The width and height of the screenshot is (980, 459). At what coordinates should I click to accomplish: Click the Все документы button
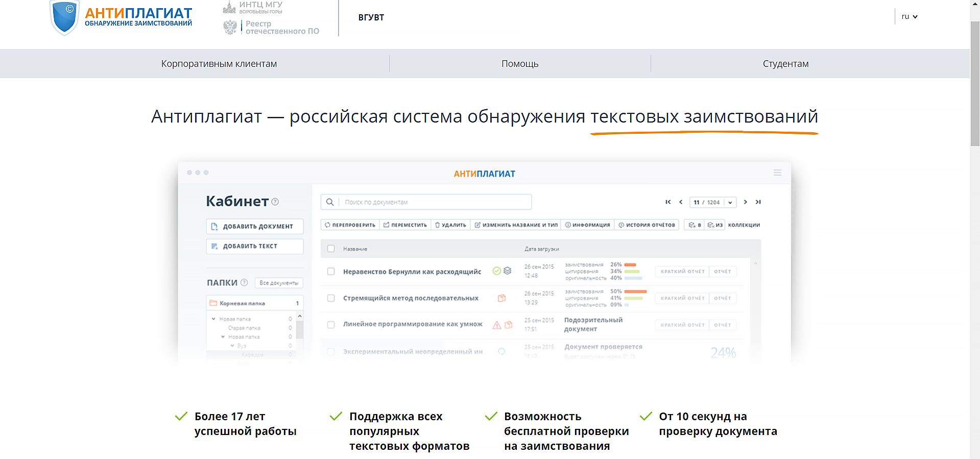point(279,283)
